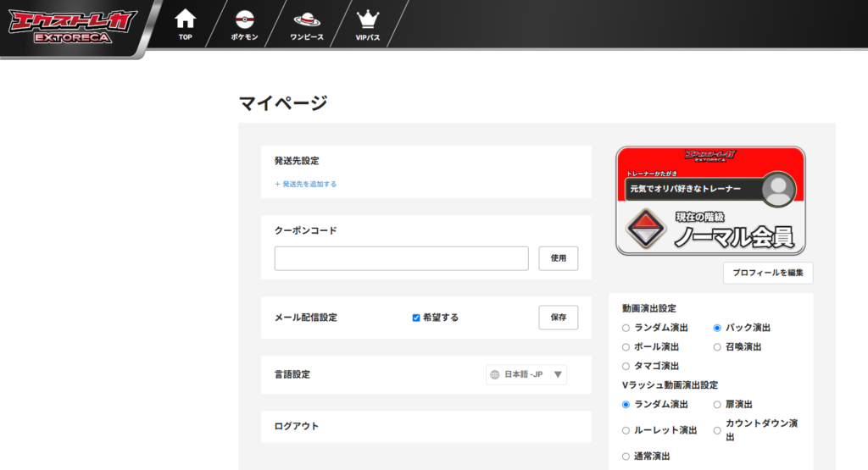Select the ボール演出 radio option
The width and height of the screenshot is (868, 470).
click(x=626, y=347)
